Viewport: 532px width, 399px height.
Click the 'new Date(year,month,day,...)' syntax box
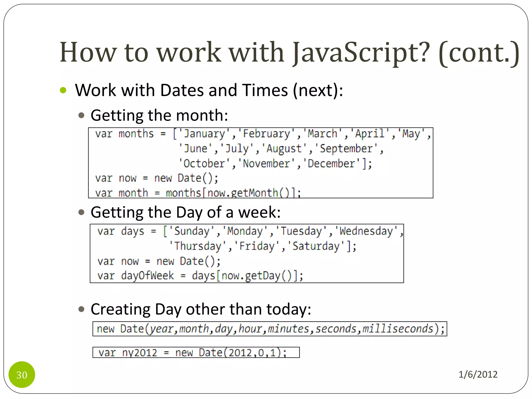[x=270, y=329]
